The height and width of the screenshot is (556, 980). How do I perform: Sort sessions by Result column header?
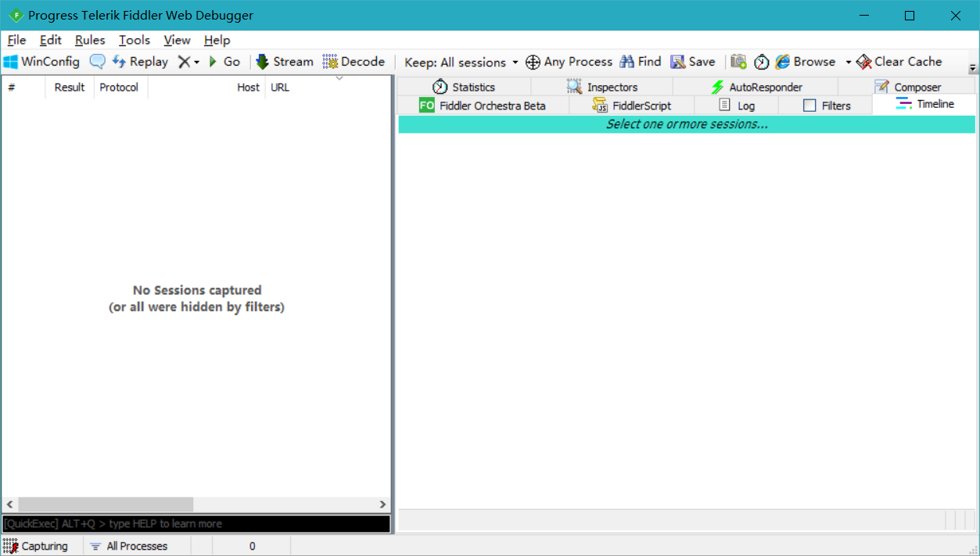coord(70,88)
